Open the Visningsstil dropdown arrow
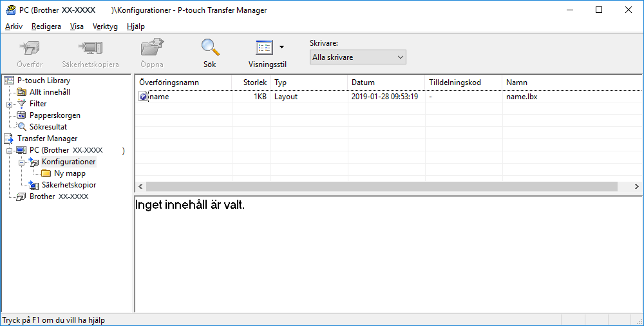This screenshot has height=326, width=644. pos(282,47)
